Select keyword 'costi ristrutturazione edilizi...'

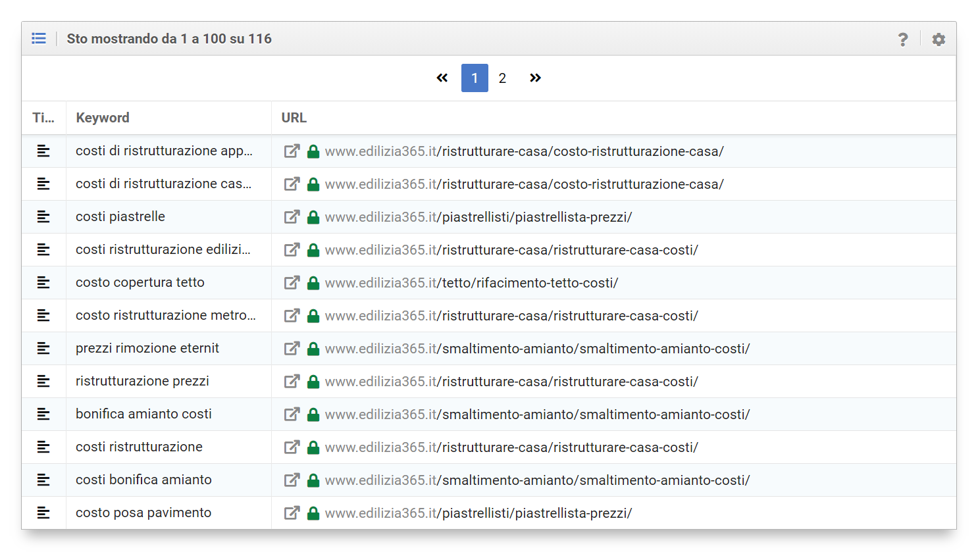pyautogui.click(x=163, y=249)
